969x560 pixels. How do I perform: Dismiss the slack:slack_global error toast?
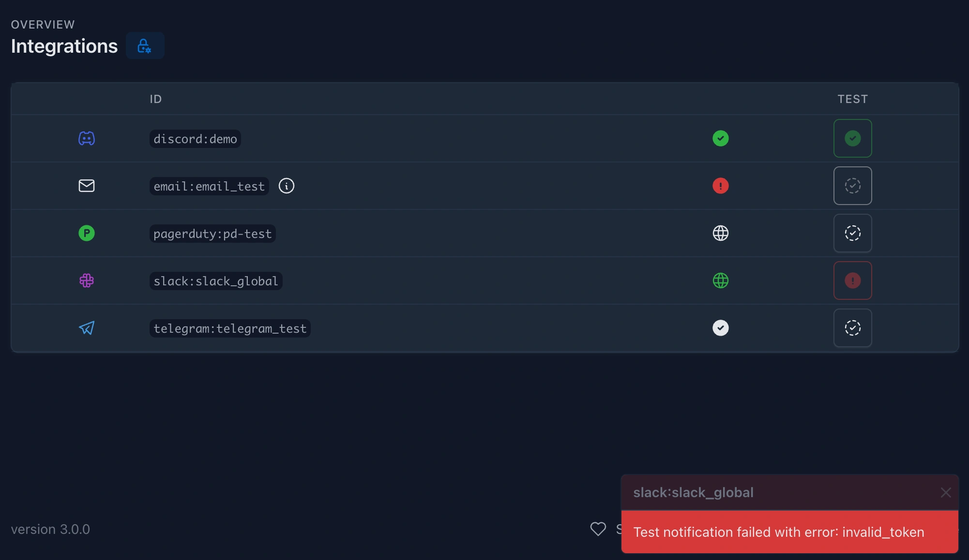click(x=945, y=492)
